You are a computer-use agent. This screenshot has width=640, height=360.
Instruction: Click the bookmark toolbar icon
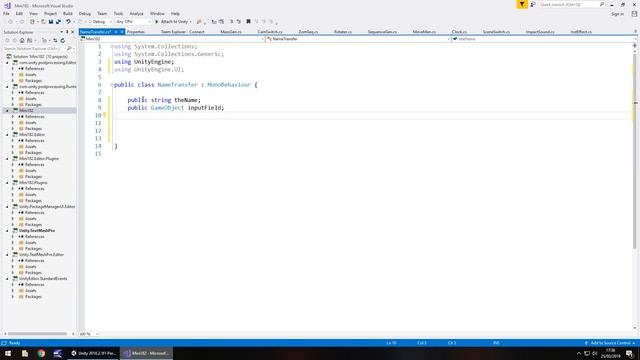pos(248,22)
